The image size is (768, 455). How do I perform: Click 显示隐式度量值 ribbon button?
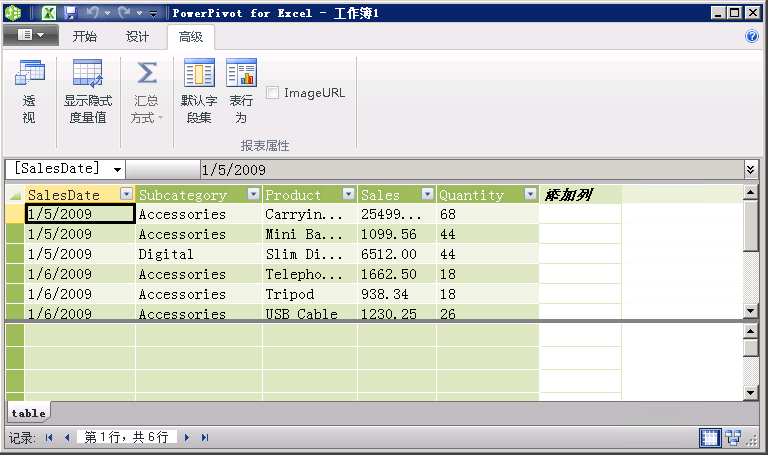[x=88, y=92]
